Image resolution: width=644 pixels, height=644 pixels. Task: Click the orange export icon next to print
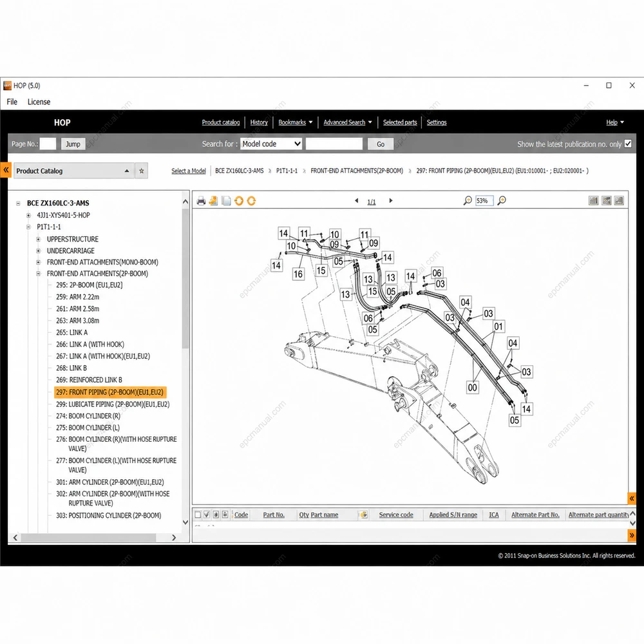pyautogui.click(x=213, y=201)
